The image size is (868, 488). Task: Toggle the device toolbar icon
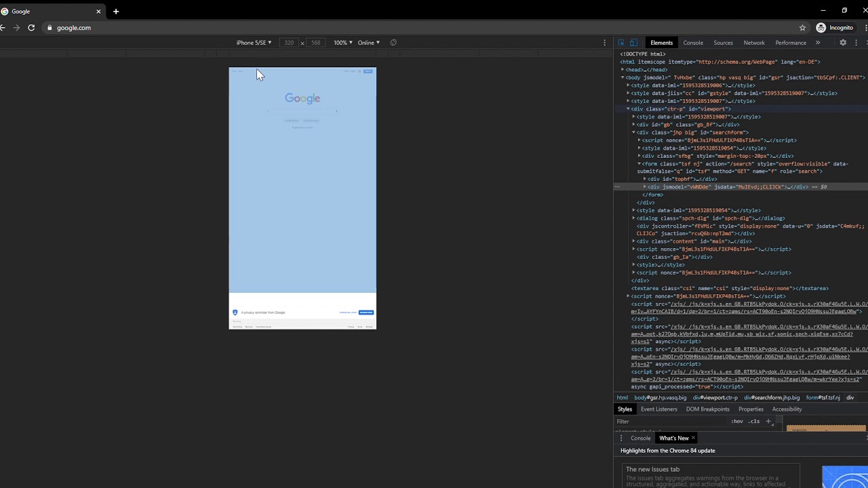633,43
